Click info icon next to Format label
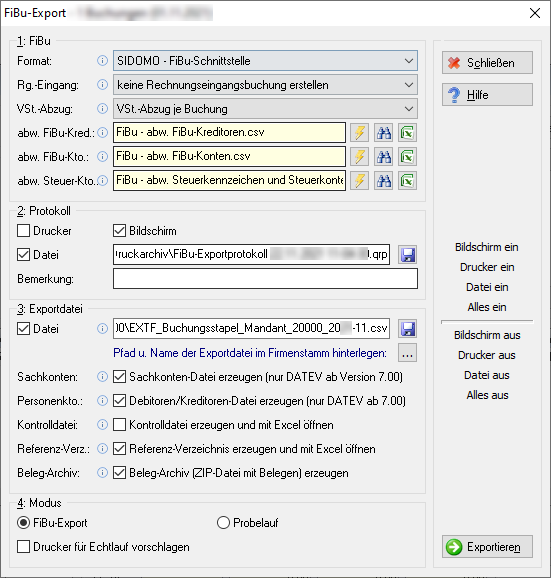The image size is (551, 578). (x=102, y=60)
